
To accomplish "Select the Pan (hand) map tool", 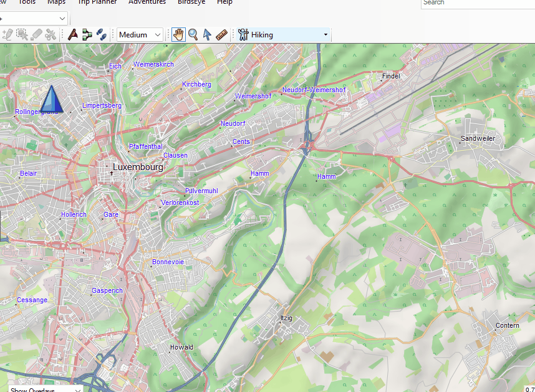I will 179,35.
